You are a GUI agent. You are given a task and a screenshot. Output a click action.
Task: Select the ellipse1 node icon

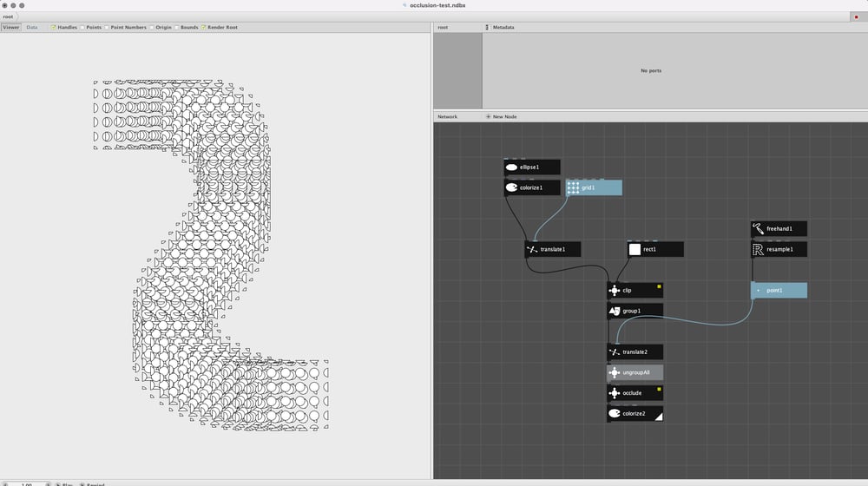click(511, 167)
